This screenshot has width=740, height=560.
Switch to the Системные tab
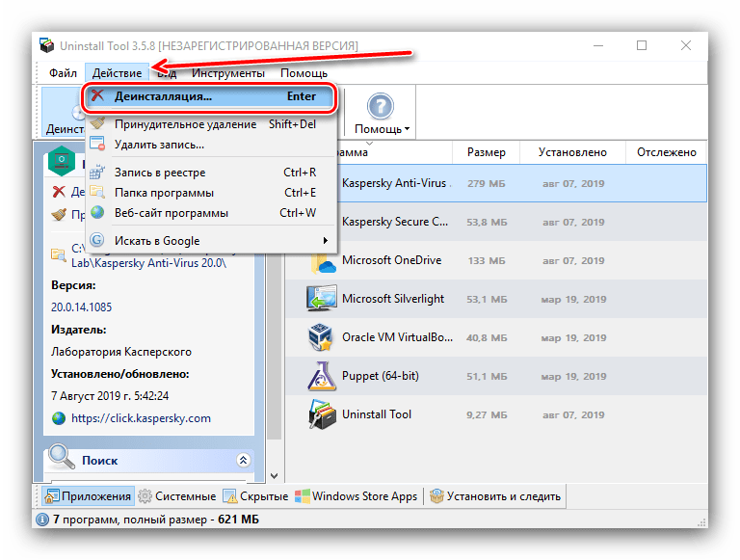(177, 496)
